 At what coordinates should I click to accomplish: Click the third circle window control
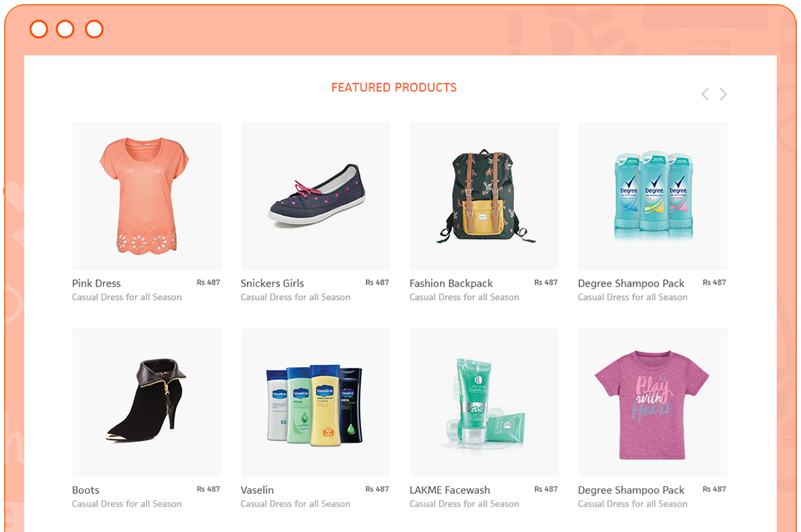(94, 29)
